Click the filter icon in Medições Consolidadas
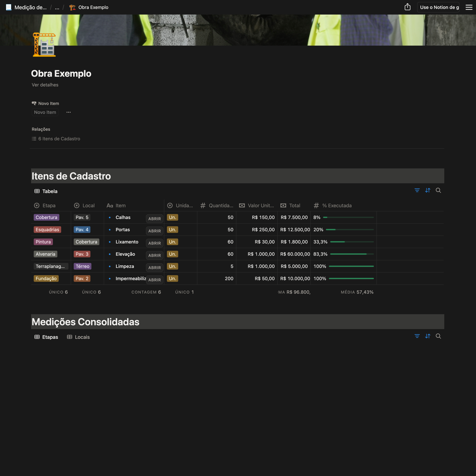The width and height of the screenshot is (476, 476). click(417, 336)
